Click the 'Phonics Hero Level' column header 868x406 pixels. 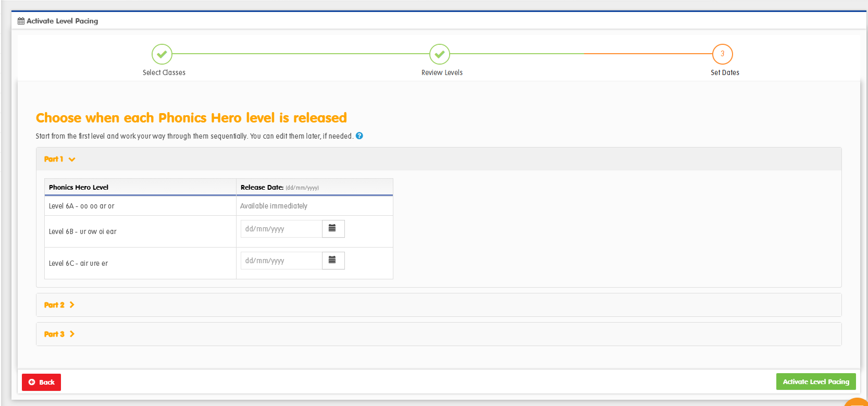tap(141, 187)
